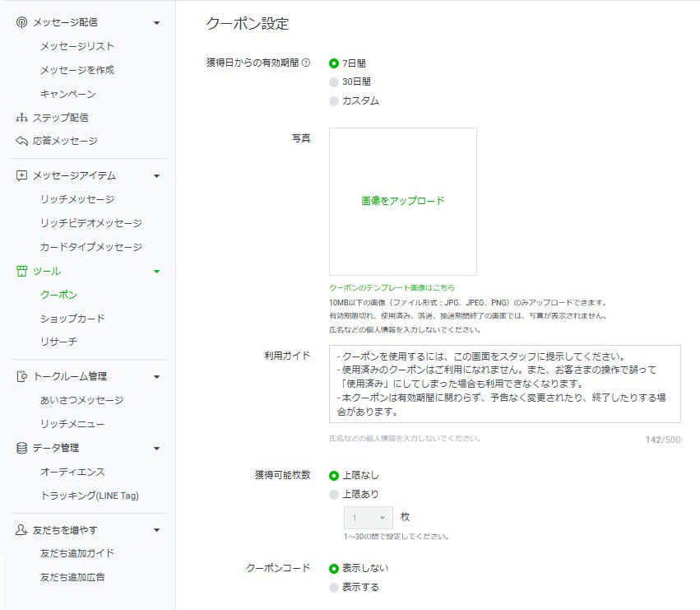The height and width of the screenshot is (610, 700).
Task: Select the 7日間 validity option
Action: [333, 63]
